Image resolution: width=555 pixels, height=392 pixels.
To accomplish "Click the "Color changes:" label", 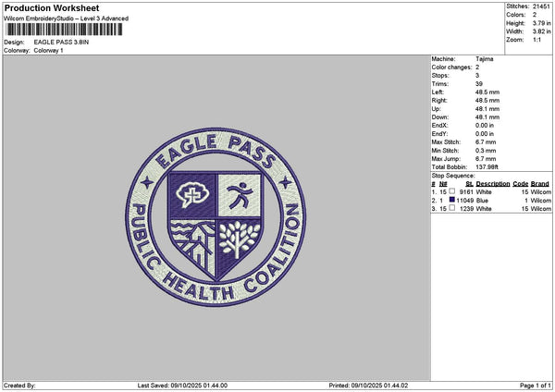I will tap(451, 67).
